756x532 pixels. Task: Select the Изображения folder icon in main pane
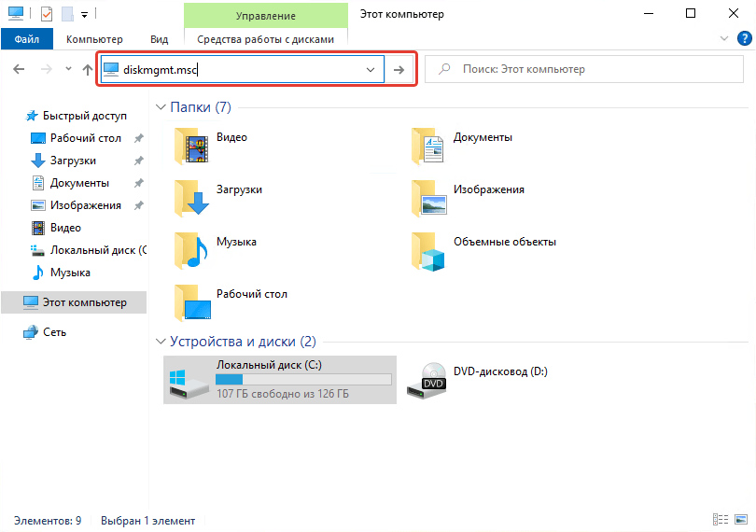click(428, 199)
